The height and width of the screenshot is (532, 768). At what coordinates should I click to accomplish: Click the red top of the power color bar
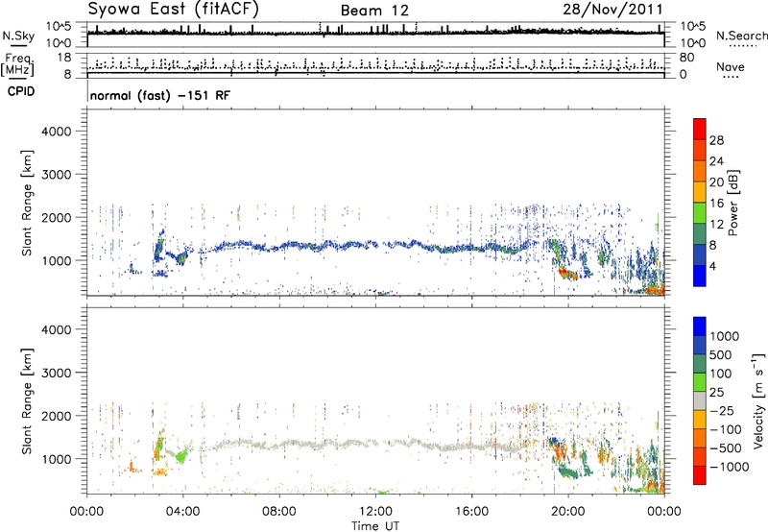700,129
